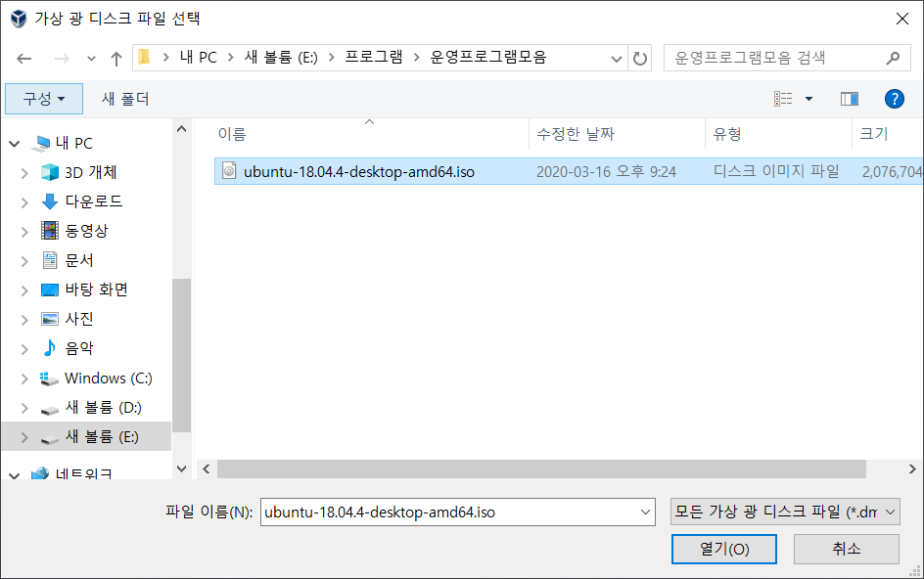The image size is (924, 579).
Task: Go up one folder level
Action: tap(116, 59)
